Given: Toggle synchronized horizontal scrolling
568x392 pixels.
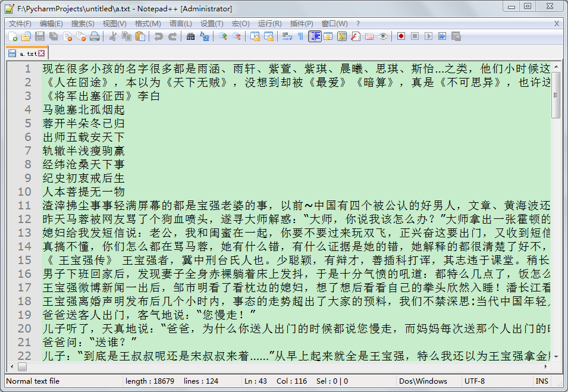Looking at the screenshot, I should (x=269, y=37).
